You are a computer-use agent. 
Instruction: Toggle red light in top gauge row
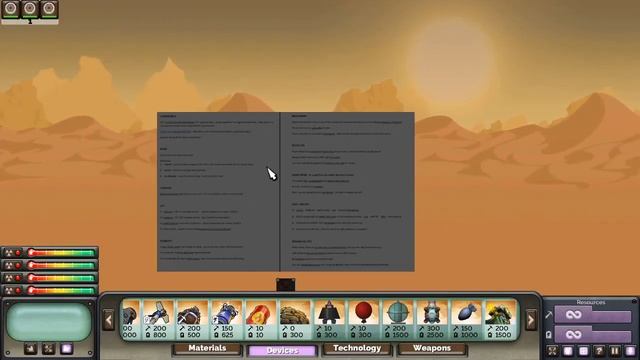tap(18, 253)
